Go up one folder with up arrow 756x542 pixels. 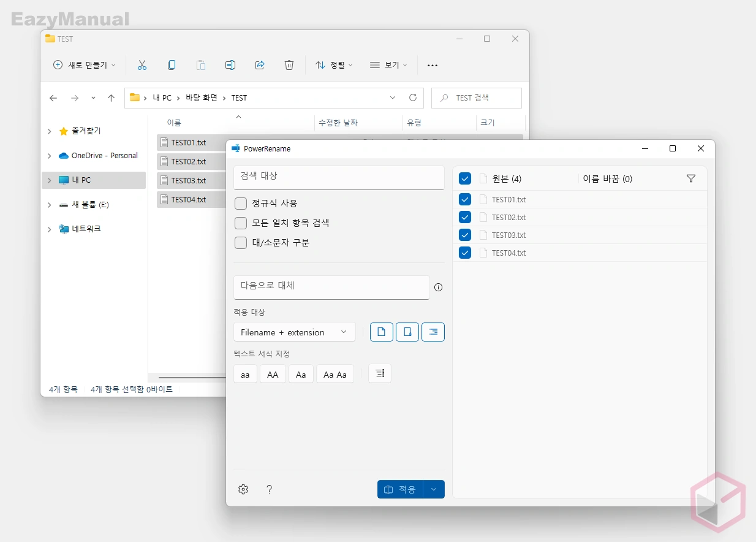pyautogui.click(x=111, y=98)
